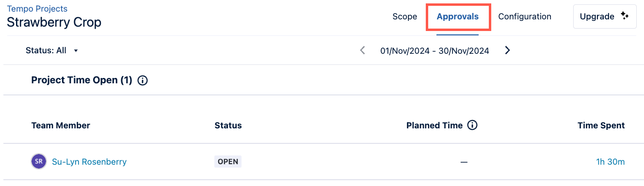This screenshot has width=644, height=186.
Task: Click the Planned Time info icon
Action: [x=472, y=125]
